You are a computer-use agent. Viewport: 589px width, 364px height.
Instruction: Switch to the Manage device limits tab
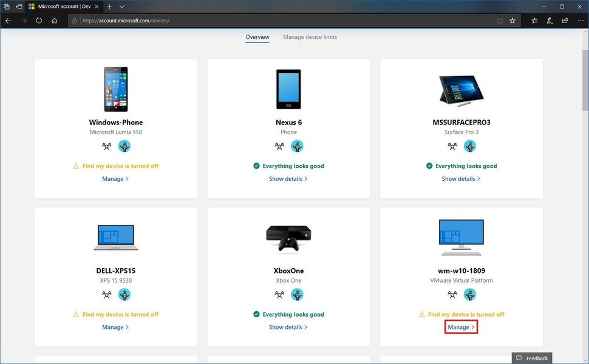[310, 37]
